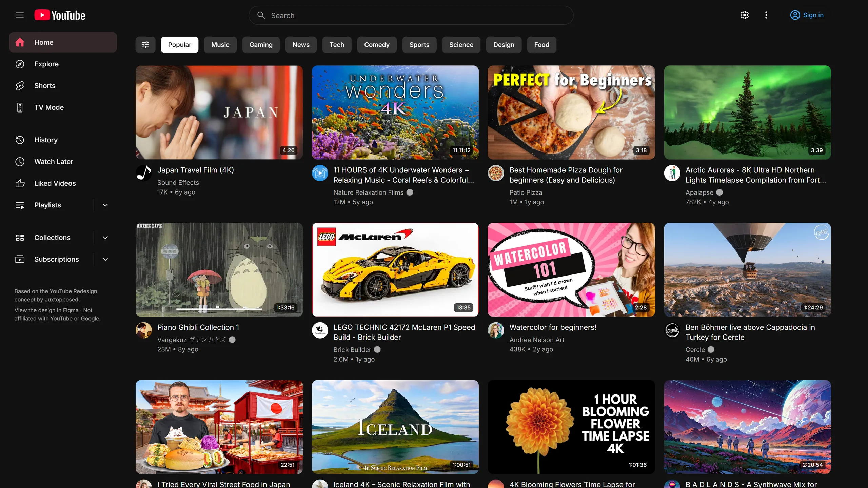Screen dimensions: 868x488
Task: Click the Vangakuz channel name
Action: 191,340
